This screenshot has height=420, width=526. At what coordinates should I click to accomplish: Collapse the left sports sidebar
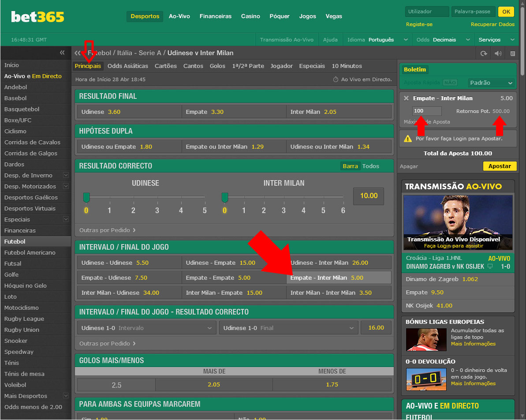tap(62, 53)
